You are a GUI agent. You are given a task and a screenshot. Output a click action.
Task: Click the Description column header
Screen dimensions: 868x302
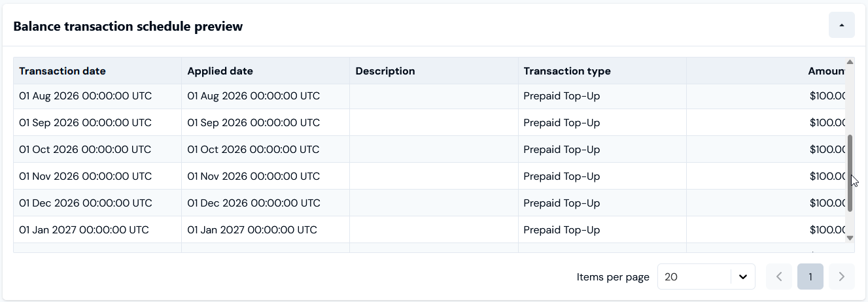pos(434,71)
